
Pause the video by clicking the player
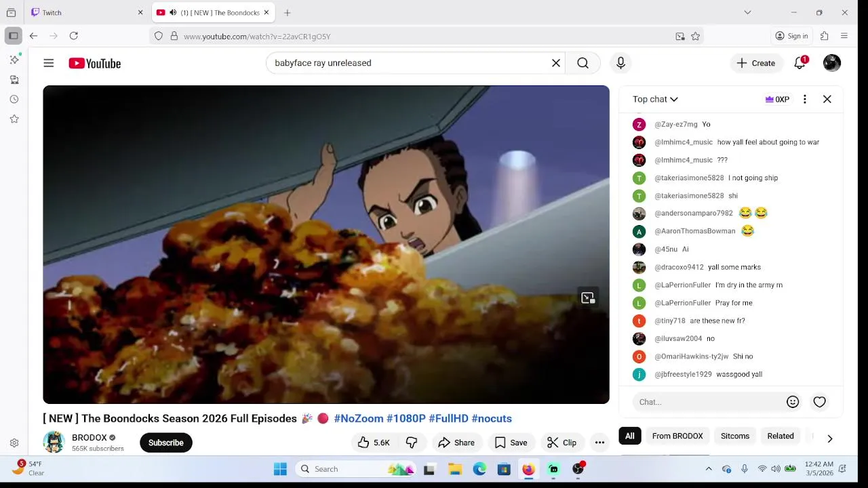(x=326, y=245)
